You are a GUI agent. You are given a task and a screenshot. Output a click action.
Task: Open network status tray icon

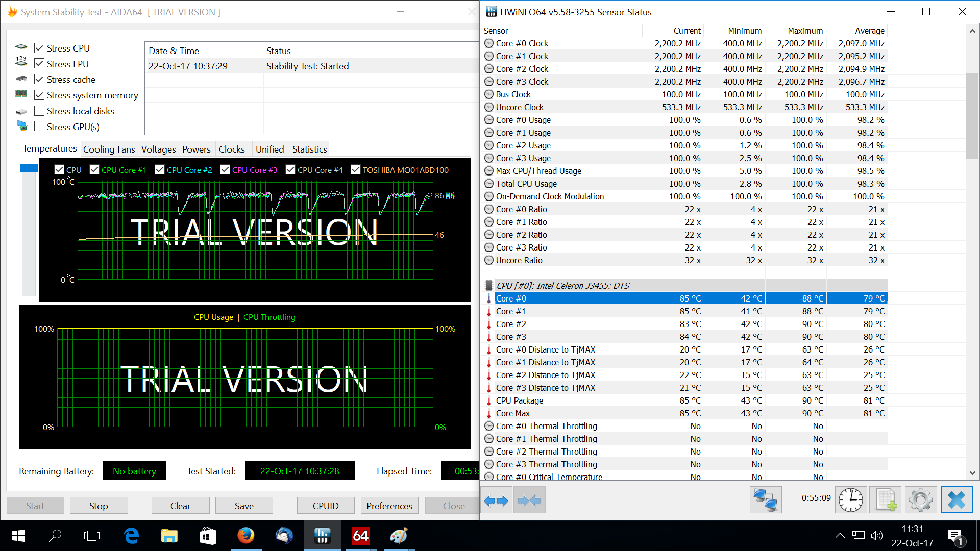[x=859, y=536]
